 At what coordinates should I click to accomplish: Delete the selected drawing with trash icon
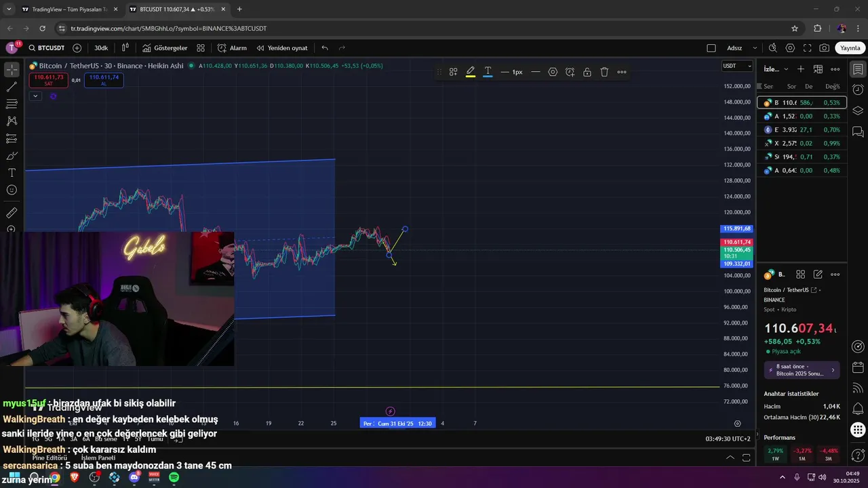coord(604,72)
